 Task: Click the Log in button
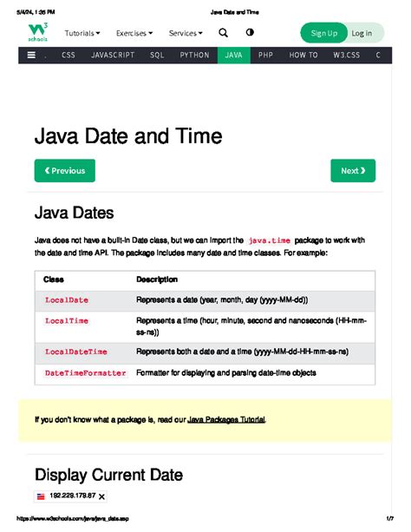click(x=362, y=33)
